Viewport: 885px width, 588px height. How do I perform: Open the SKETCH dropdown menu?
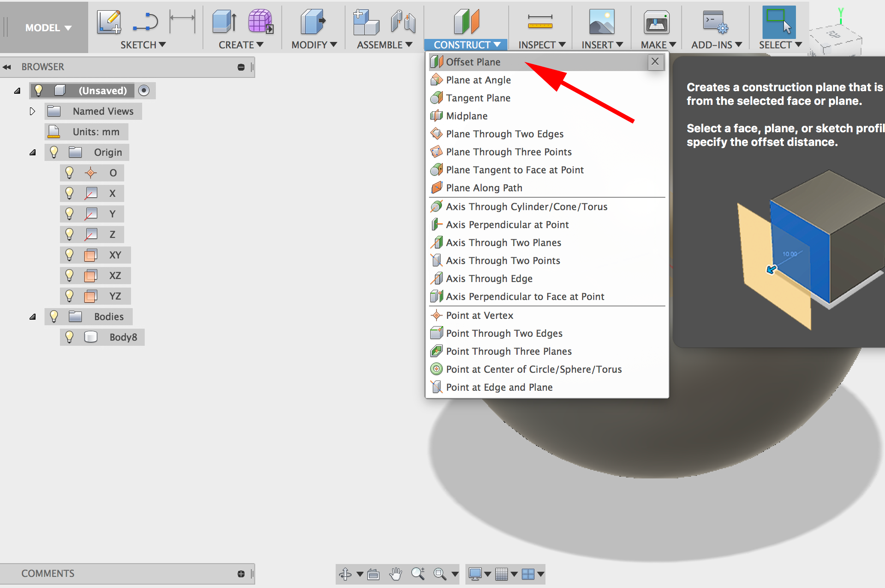(x=143, y=45)
